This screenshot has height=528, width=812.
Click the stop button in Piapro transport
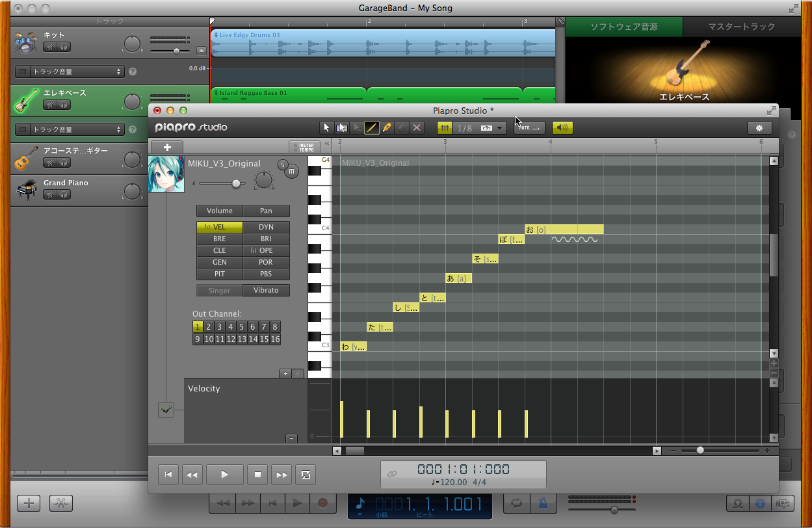click(257, 475)
